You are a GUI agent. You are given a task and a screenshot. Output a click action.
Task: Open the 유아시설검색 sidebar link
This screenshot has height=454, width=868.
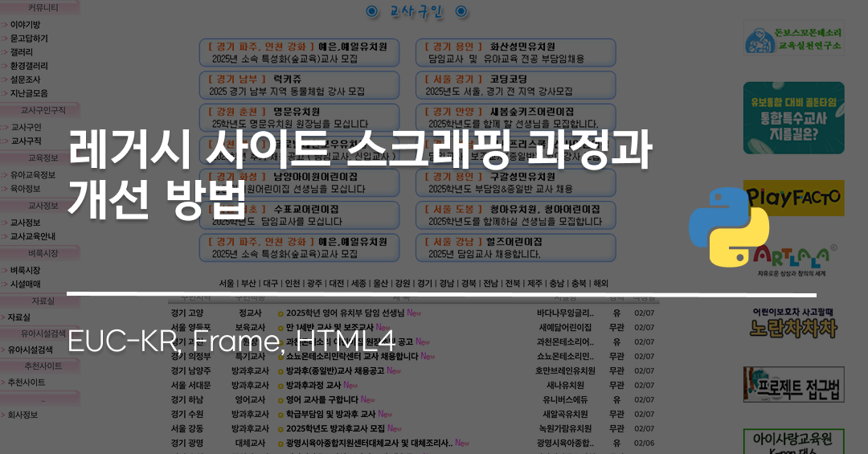click(30, 350)
